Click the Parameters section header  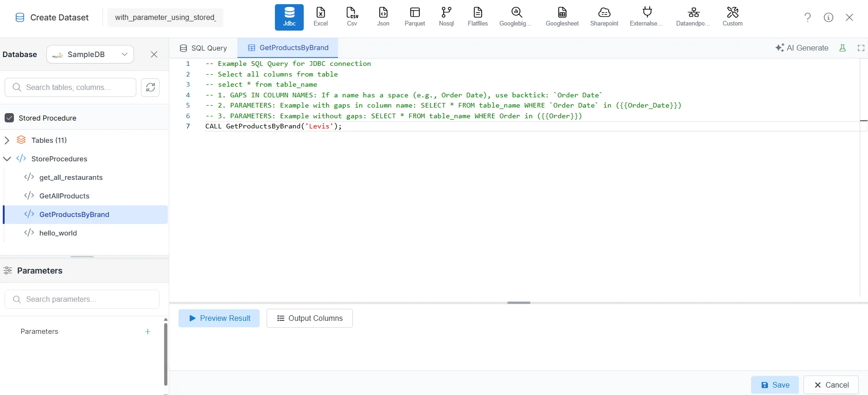pyautogui.click(x=39, y=270)
